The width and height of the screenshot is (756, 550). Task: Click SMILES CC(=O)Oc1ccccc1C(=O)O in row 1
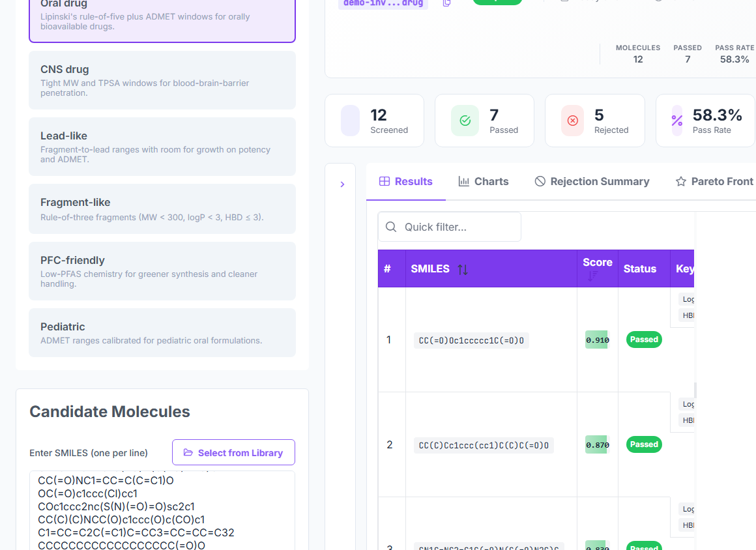471,340
